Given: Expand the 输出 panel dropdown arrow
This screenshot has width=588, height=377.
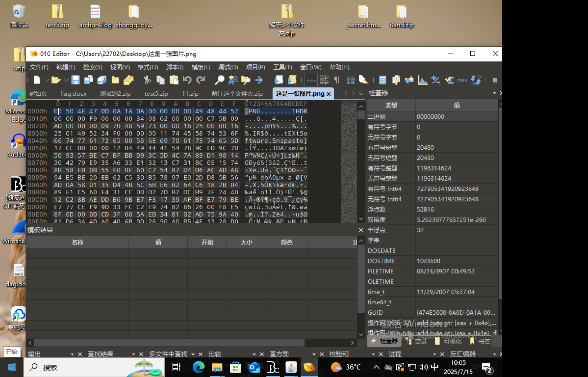Looking at the screenshot, I should [72, 354].
